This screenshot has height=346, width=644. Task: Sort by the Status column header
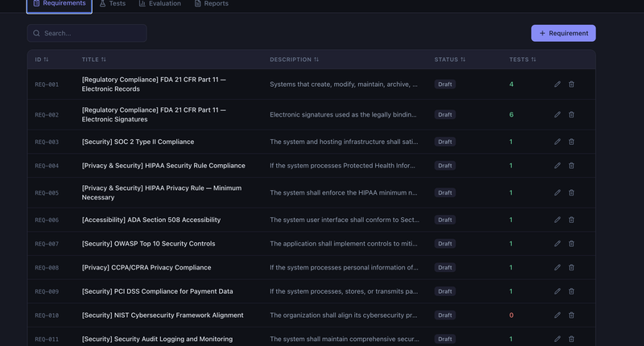[x=449, y=60]
